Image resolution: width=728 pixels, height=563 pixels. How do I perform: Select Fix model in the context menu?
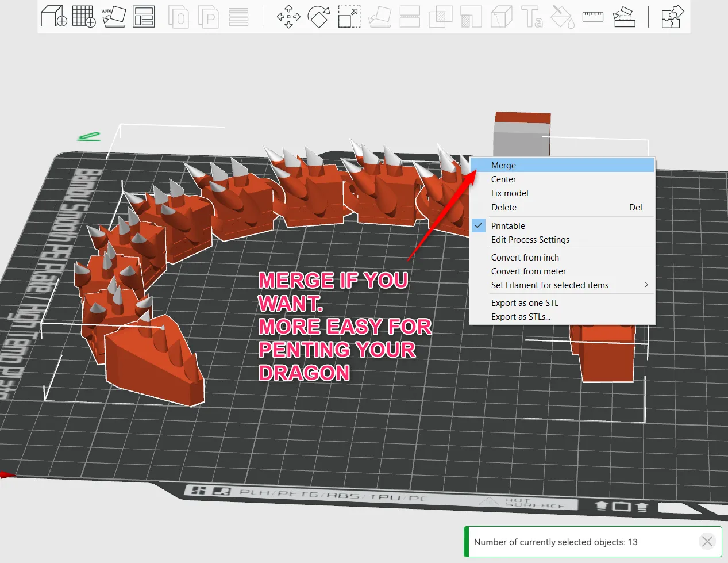[x=510, y=193]
